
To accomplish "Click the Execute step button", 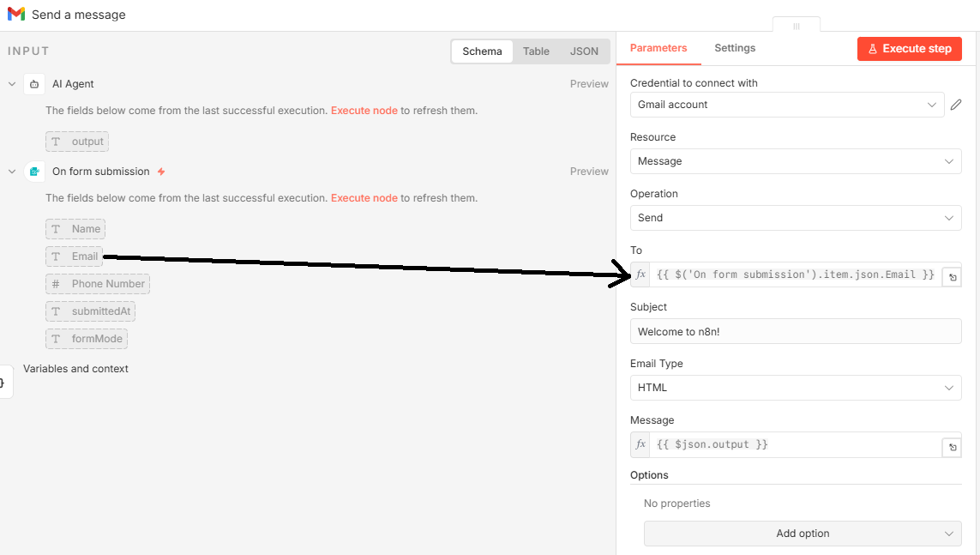I will [909, 49].
